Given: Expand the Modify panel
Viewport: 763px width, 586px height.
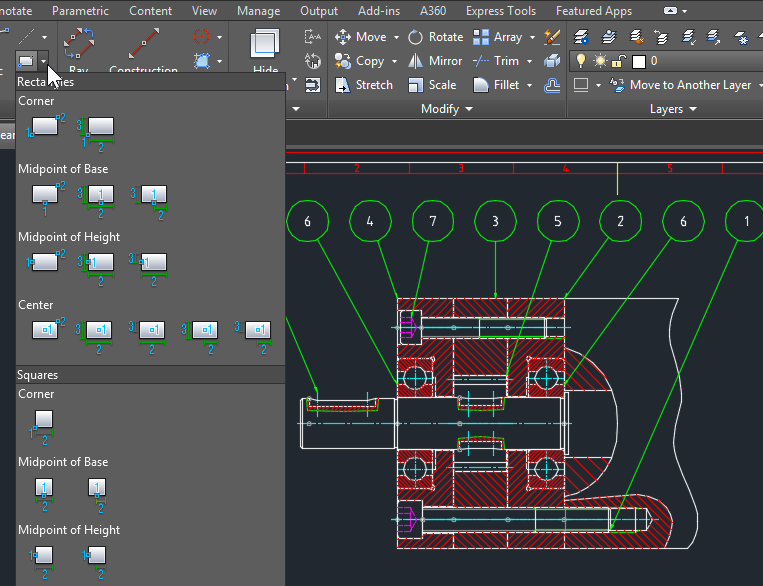Looking at the screenshot, I should coord(447,109).
